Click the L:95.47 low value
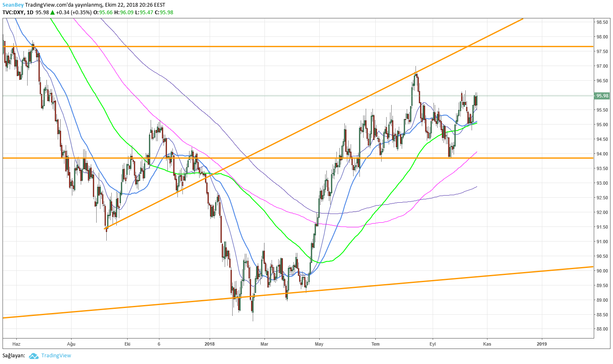 144,13
